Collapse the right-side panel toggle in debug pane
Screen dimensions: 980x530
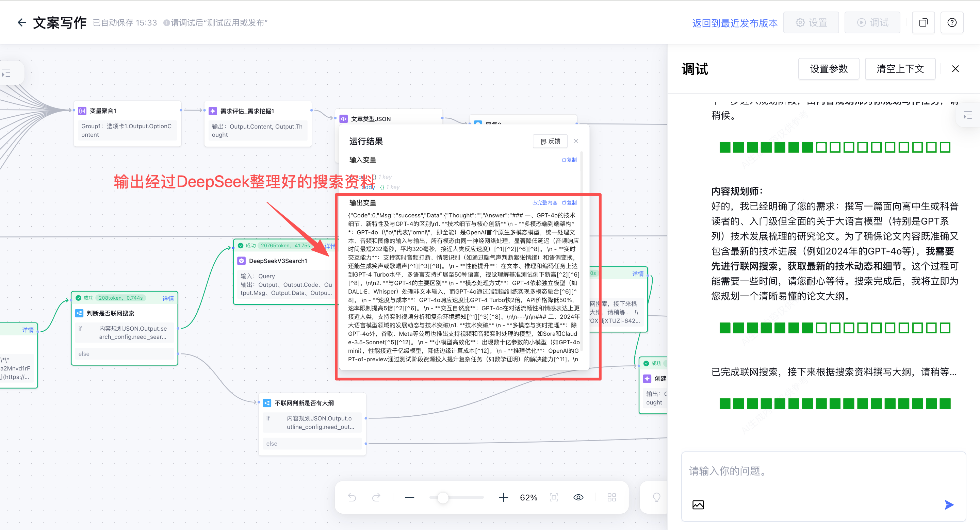[967, 115]
